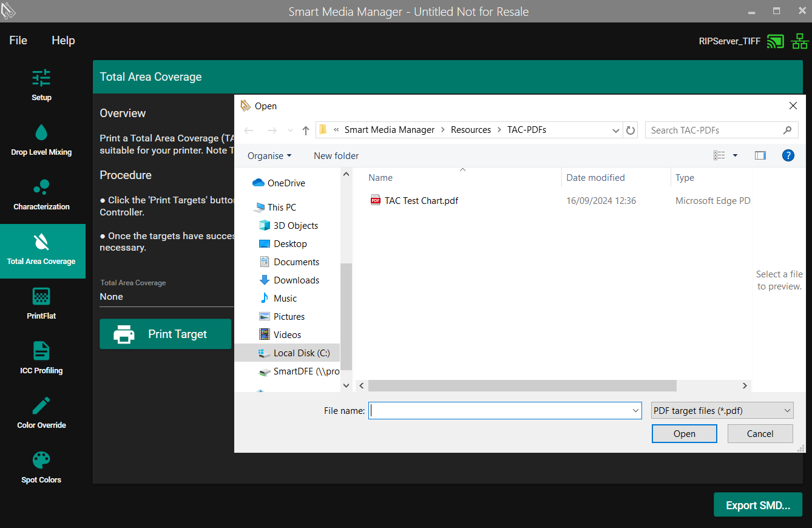Screen dimensions: 812x528
Task: Navigate up one folder level
Action: coord(306,130)
